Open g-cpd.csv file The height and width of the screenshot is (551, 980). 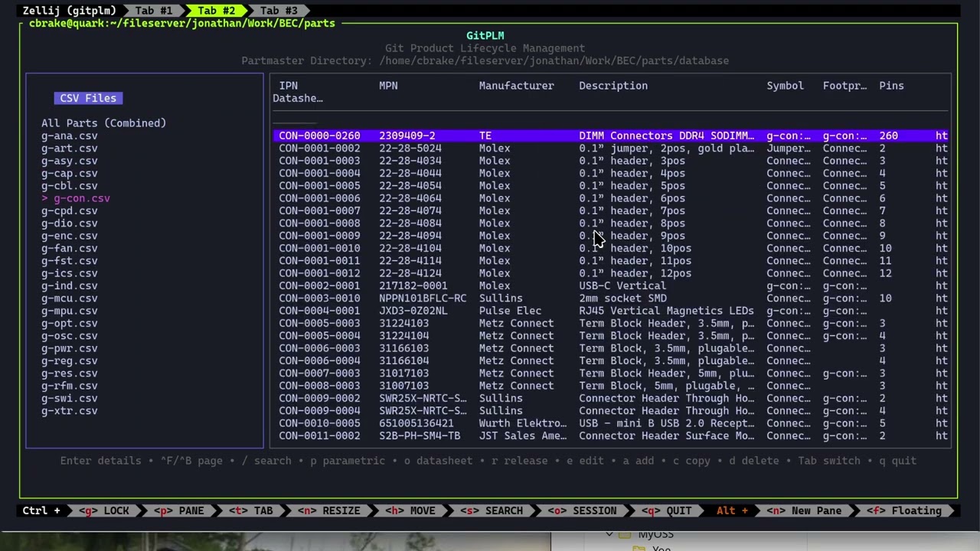click(x=70, y=210)
